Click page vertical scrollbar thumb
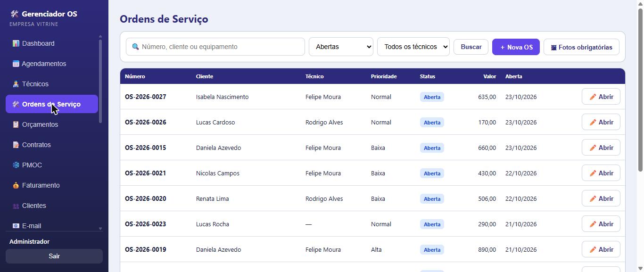Viewport: 644px width, 272px height. point(640,90)
